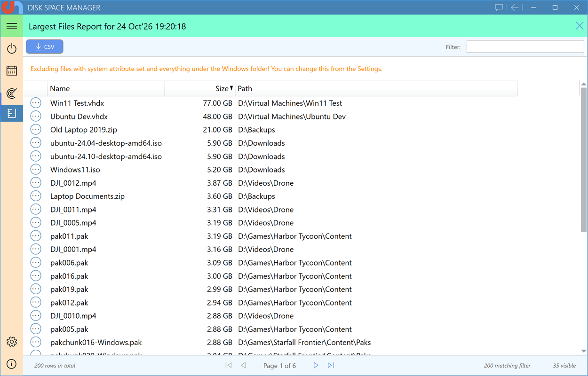Open actions menu for Ubuntu Dev.vhdx
The image size is (588, 376).
coord(36,116)
